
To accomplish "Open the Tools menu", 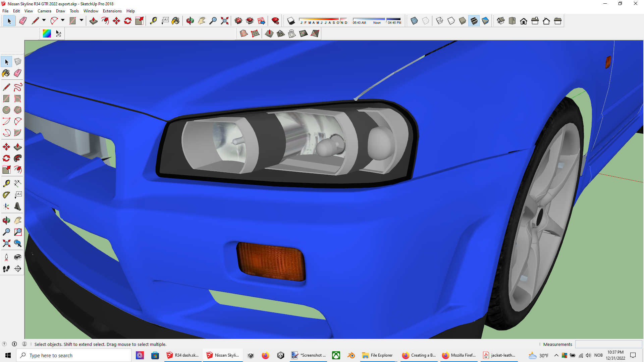I will (74, 11).
